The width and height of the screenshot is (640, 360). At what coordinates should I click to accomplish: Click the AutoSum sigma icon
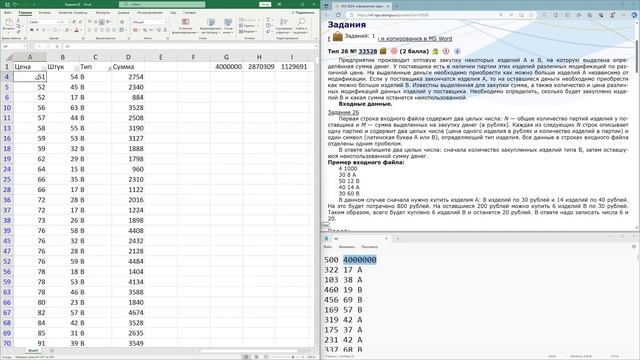[x=269, y=20]
